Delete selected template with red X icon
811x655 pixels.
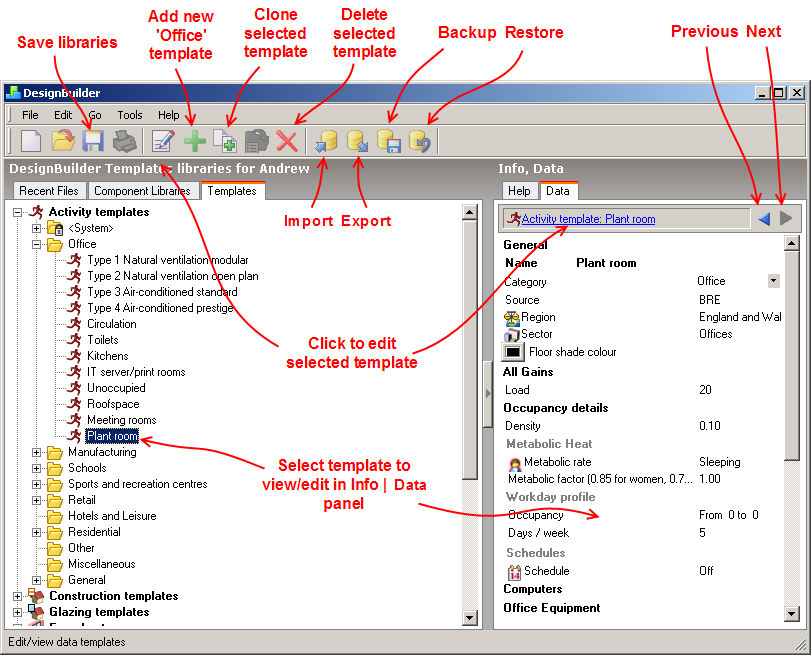point(287,141)
